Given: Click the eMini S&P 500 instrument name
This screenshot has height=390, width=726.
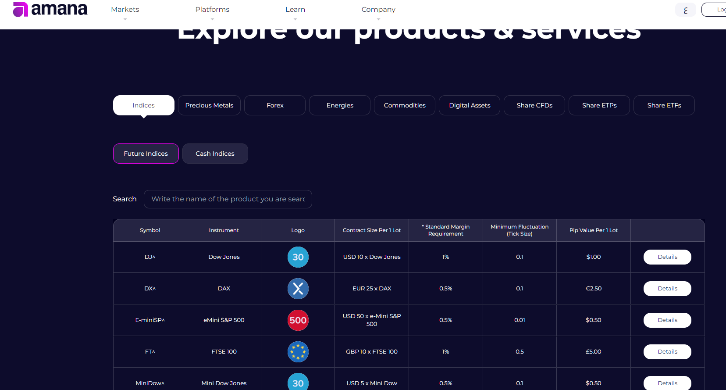Looking at the screenshot, I should tap(224, 320).
